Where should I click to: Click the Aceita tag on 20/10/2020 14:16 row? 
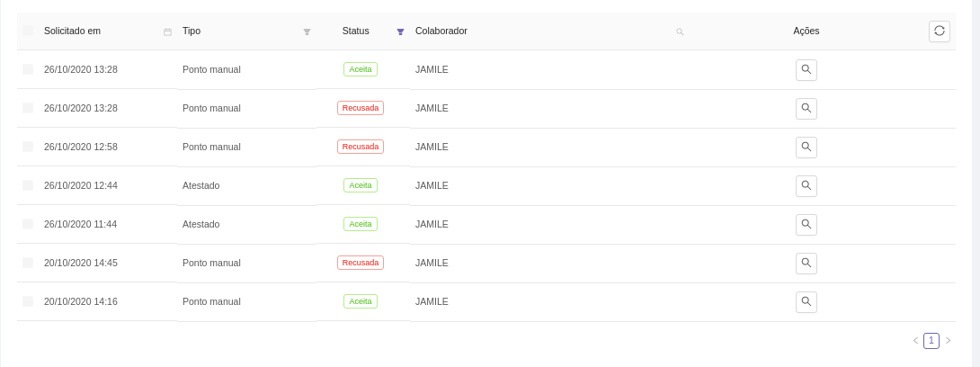pos(361,301)
